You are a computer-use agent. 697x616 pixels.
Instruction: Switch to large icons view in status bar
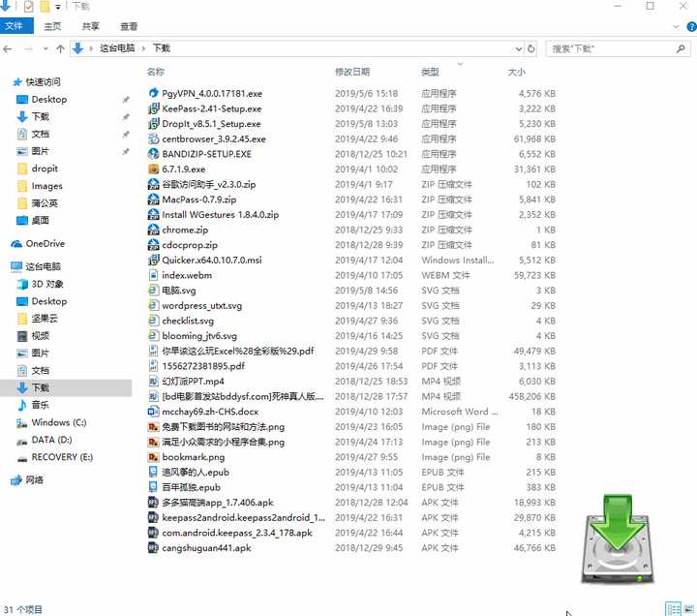pyautogui.click(x=689, y=609)
